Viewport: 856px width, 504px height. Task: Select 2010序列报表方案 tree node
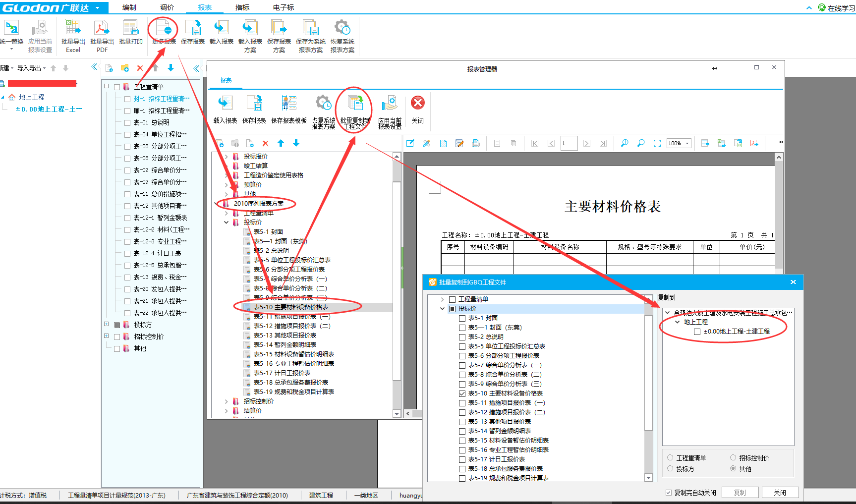coord(259,204)
